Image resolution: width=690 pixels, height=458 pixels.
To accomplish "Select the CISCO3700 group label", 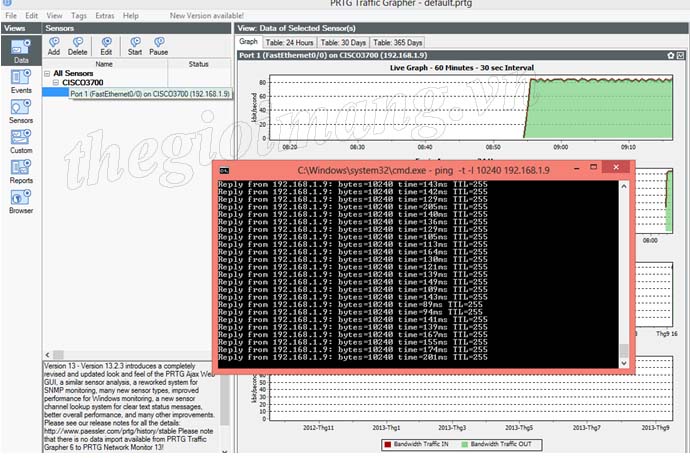I will pyautogui.click(x=83, y=83).
